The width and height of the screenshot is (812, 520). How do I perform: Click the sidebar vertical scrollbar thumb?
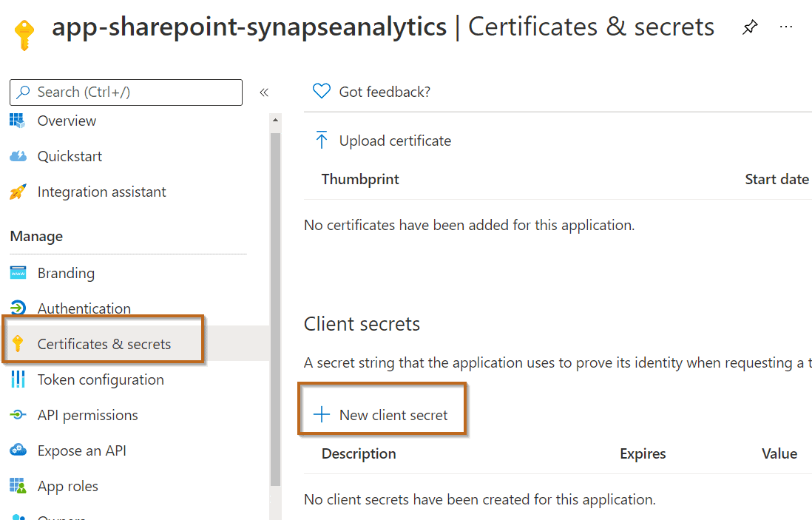click(x=276, y=309)
